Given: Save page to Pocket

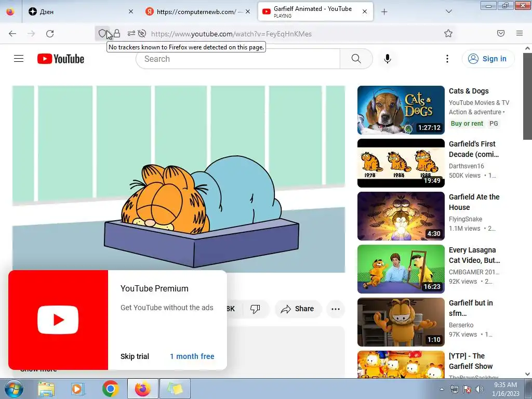Looking at the screenshot, I should coord(501,33).
